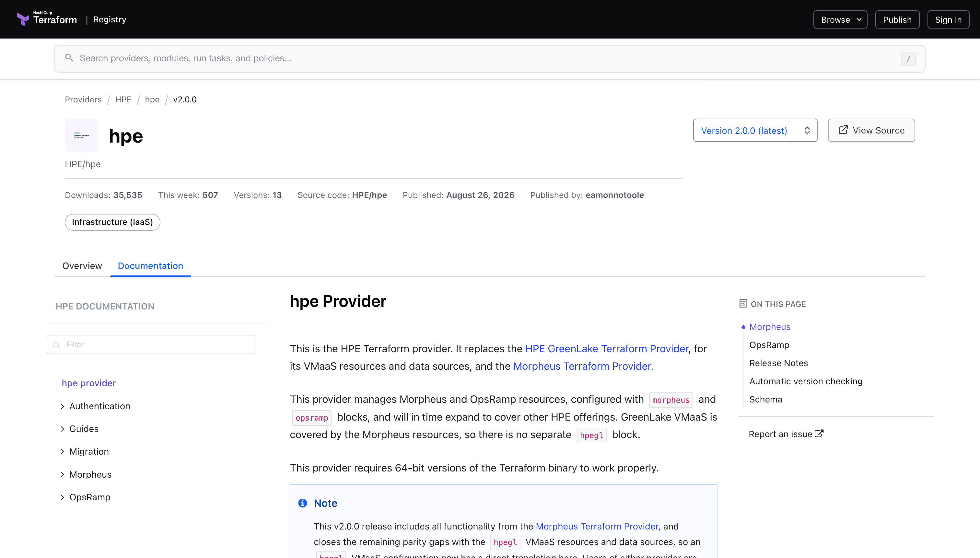The image size is (980, 558).
Task: Click the Registry link in header
Action: [x=110, y=19]
